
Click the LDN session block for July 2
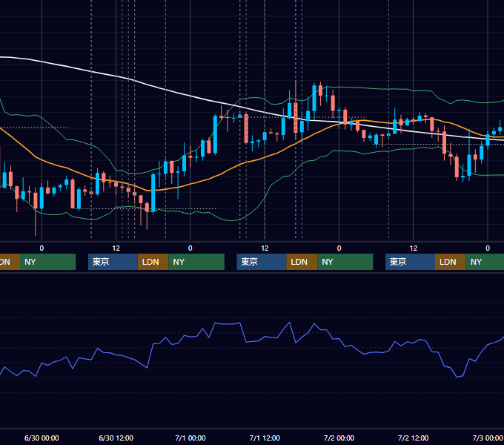point(451,262)
